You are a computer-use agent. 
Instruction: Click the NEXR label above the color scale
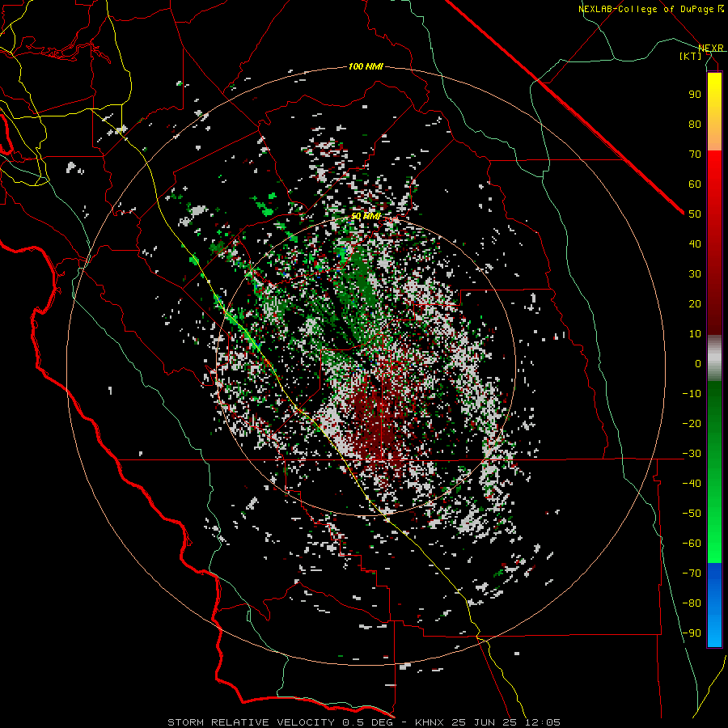click(710, 49)
